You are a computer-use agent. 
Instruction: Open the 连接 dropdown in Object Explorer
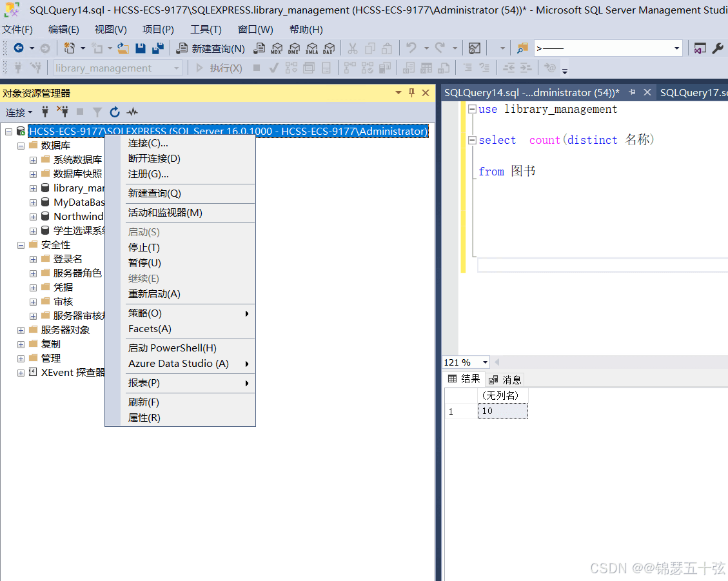[19, 112]
